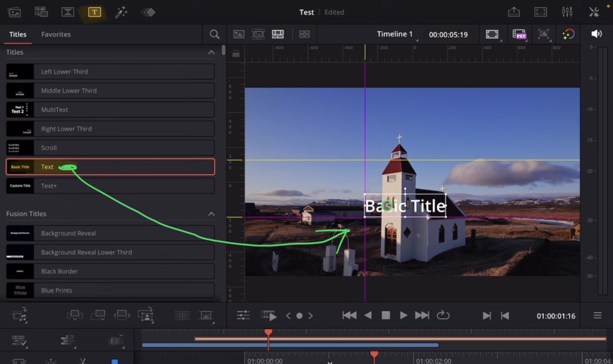Select the Titles tab
Image resolution: width=613 pixels, height=364 pixels.
[18, 34]
